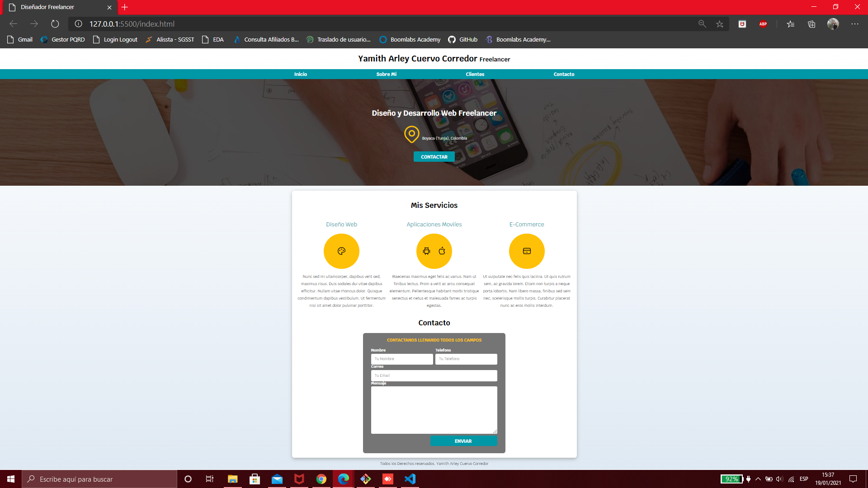868x488 pixels.
Task: Click the favorites star in the address bar
Action: coord(720,24)
